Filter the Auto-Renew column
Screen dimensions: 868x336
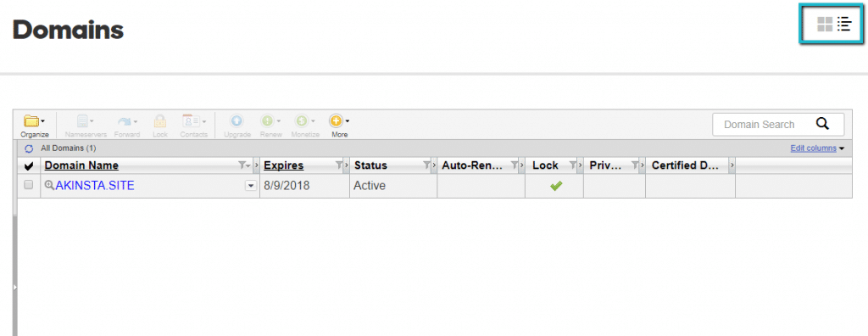(515, 165)
